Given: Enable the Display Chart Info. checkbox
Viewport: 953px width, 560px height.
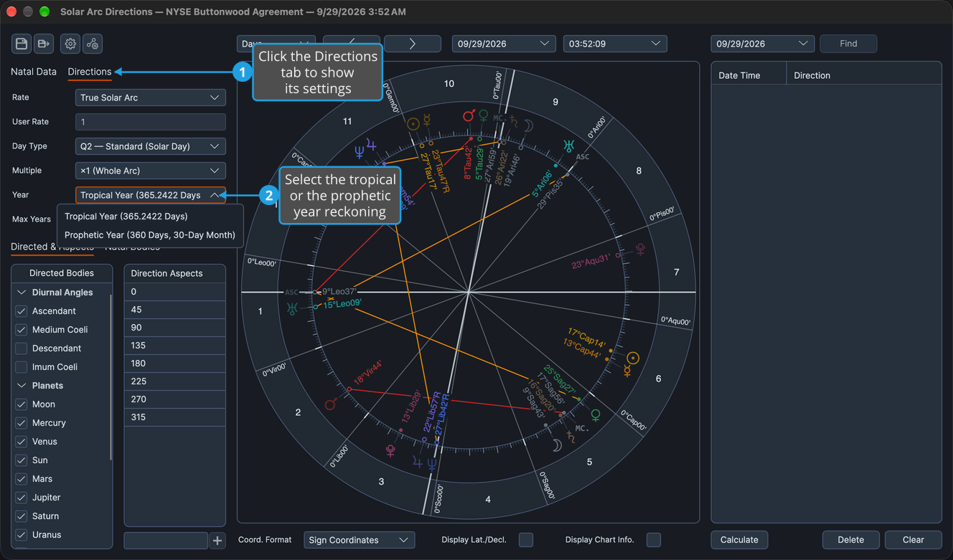Looking at the screenshot, I should (x=654, y=540).
